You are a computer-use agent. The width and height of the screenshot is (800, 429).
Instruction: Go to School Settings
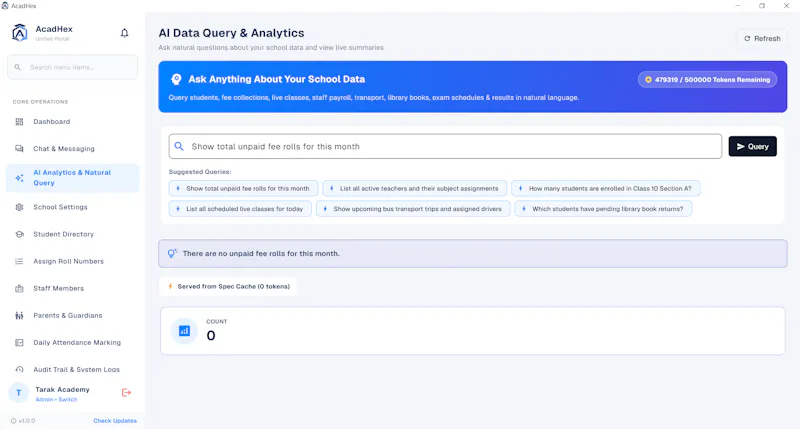coord(72,208)
